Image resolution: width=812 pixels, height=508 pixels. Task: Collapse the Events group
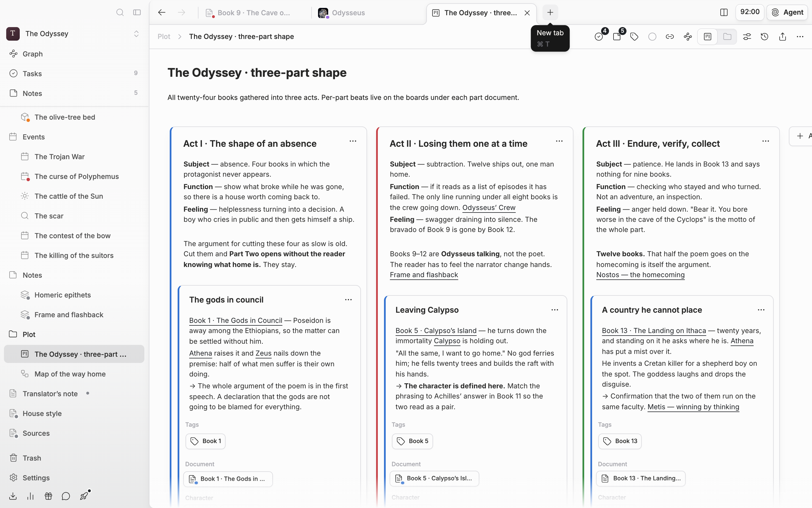74,137
